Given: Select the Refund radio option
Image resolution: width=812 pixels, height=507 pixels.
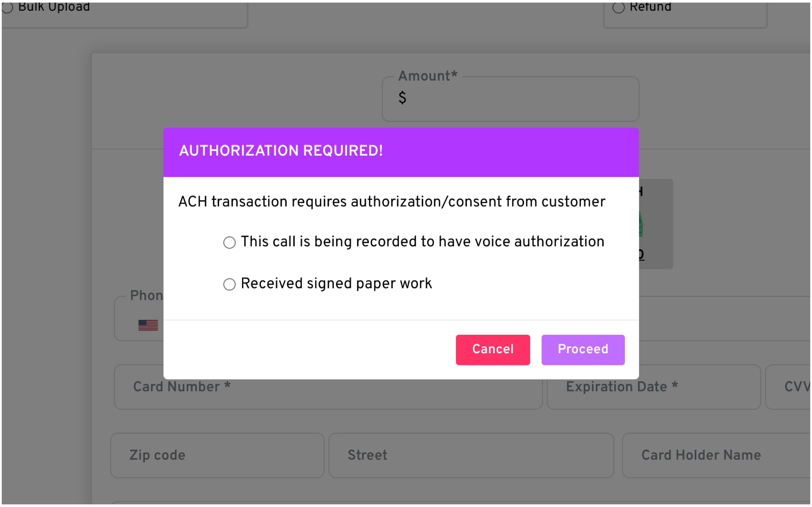Looking at the screenshot, I should (618, 7).
